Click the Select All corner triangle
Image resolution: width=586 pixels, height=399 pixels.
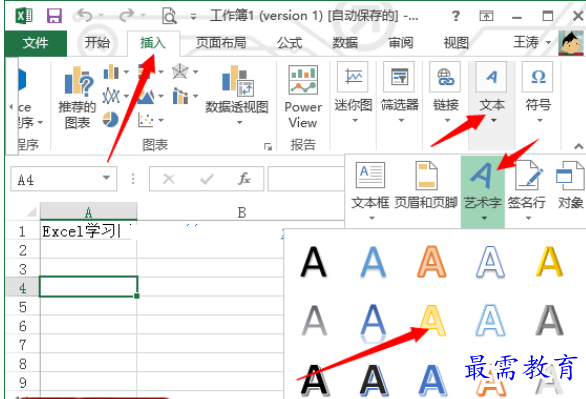point(31,212)
